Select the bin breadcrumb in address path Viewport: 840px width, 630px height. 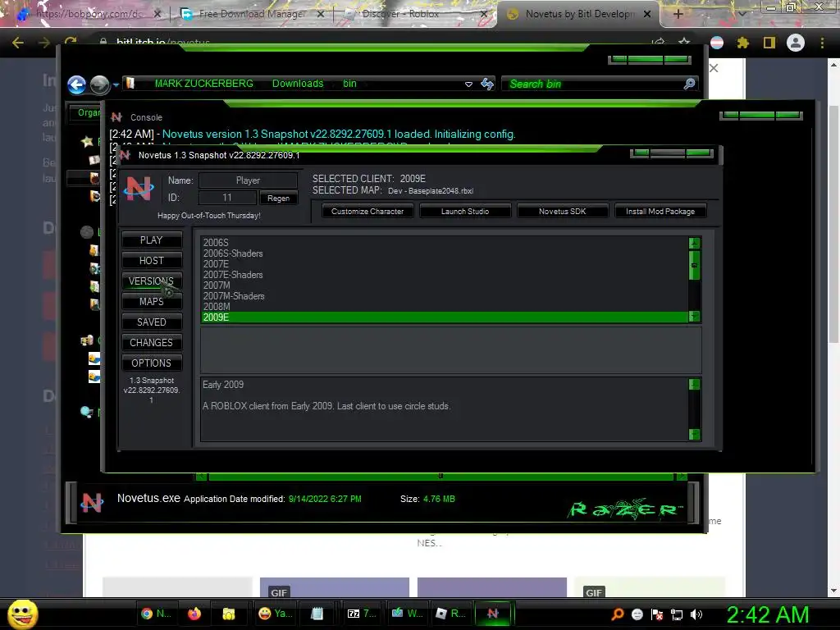[x=349, y=84]
